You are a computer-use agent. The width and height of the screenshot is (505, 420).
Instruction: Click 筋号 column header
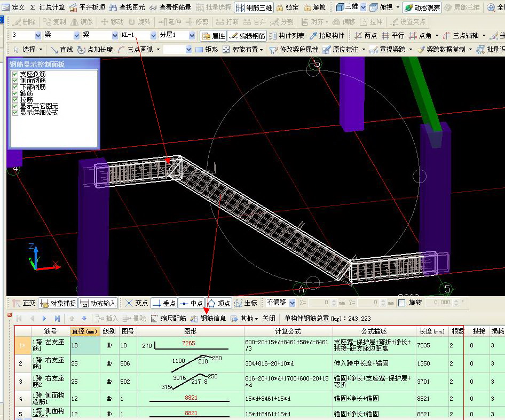(x=50, y=331)
